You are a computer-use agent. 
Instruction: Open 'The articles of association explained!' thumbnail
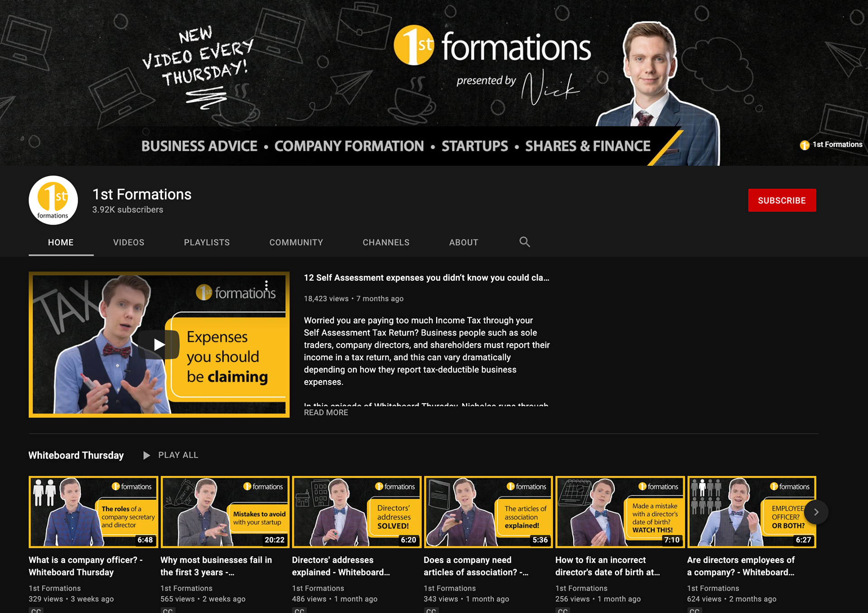(x=488, y=512)
